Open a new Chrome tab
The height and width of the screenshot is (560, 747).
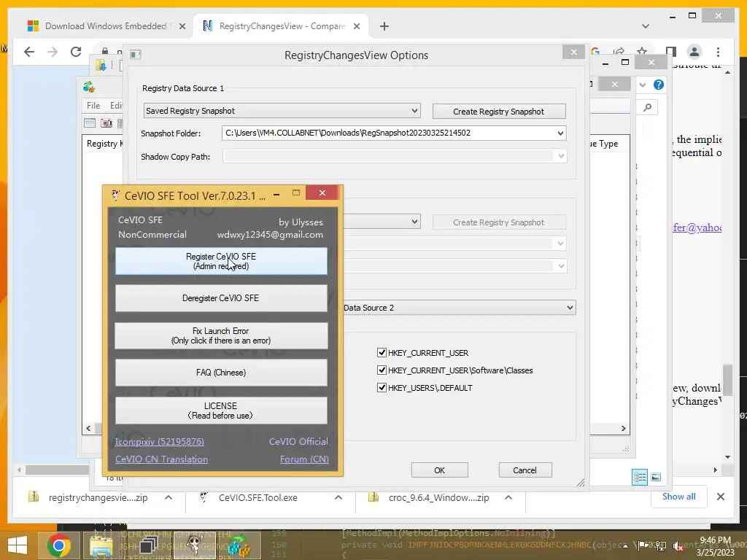click(384, 26)
